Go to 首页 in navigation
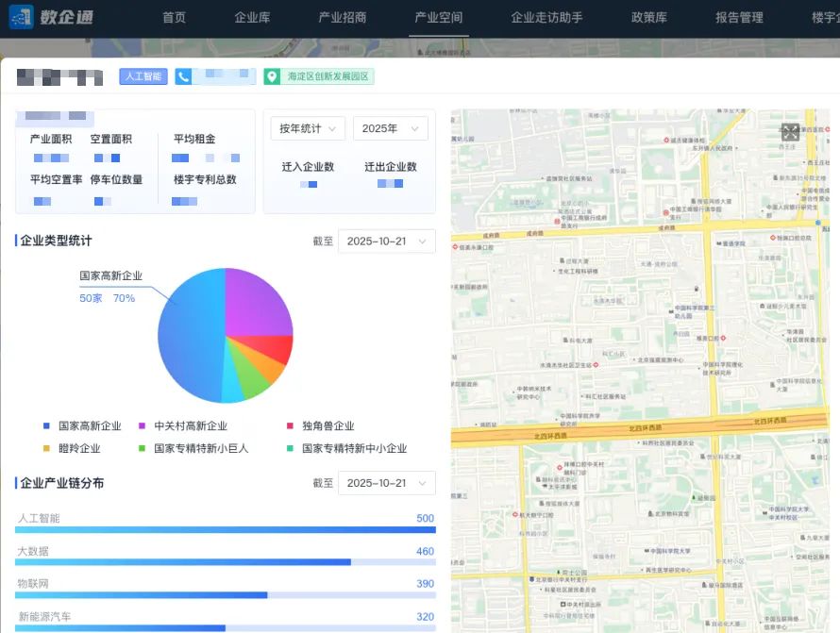840x633 pixels. tap(174, 18)
